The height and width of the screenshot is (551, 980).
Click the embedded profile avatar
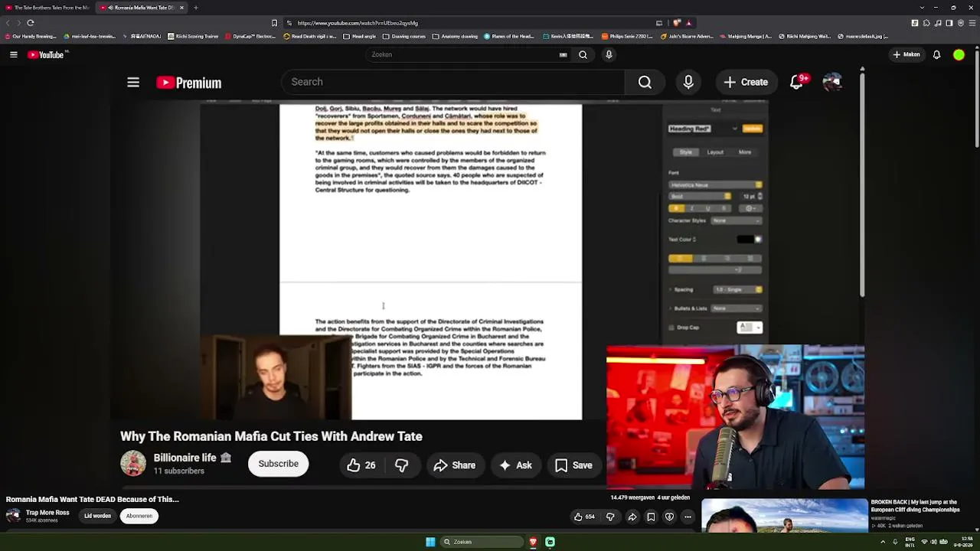click(x=832, y=82)
